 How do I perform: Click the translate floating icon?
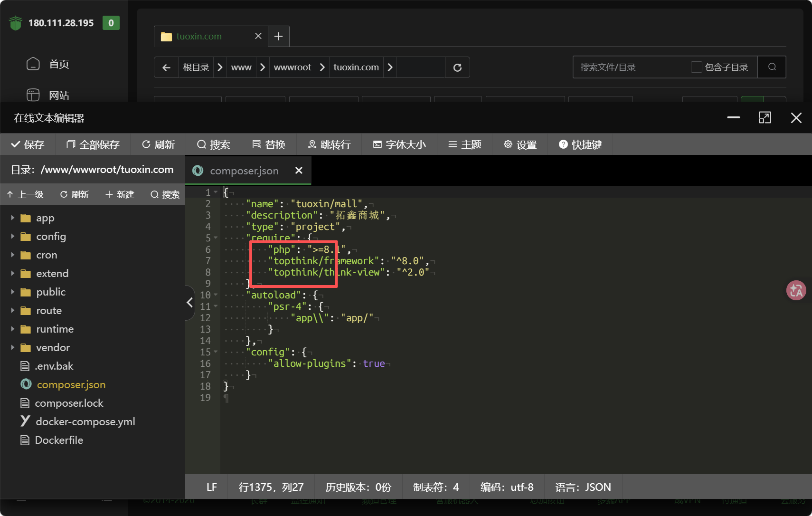click(x=796, y=290)
